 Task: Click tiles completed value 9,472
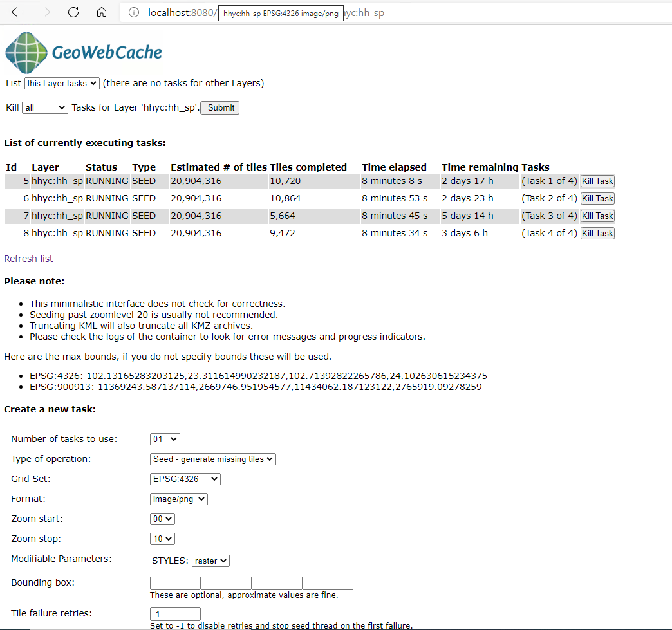coord(283,233)
